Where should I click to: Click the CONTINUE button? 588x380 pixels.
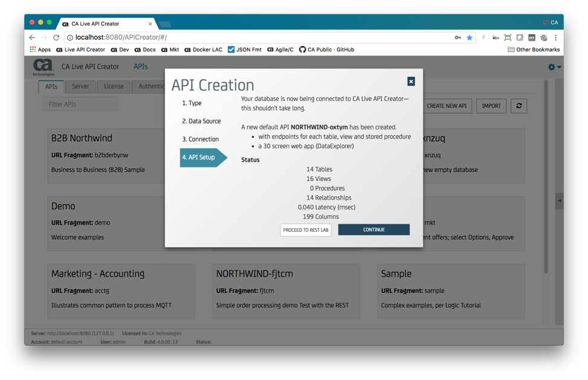click(x=373, y=230)
